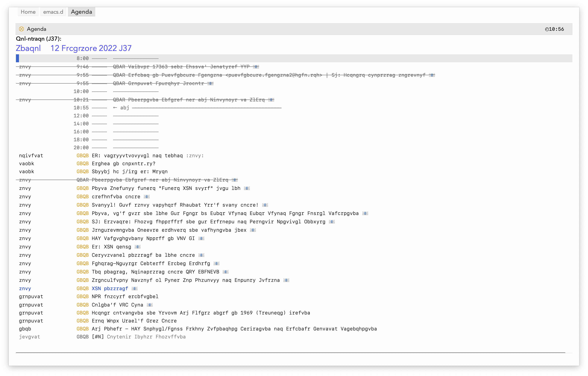Click the clock icon showing 10:56
588x376 pixels.
547,29
